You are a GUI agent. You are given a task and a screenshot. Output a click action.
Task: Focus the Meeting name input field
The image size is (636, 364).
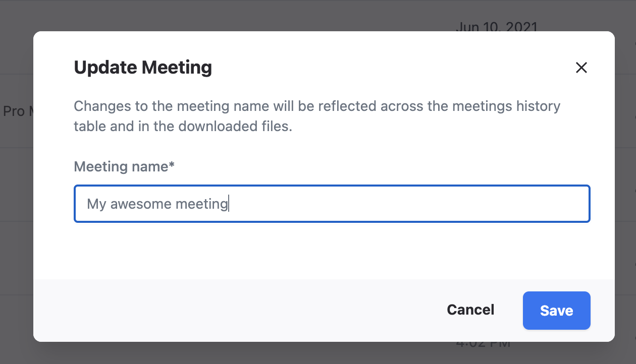tap(332, 204)
